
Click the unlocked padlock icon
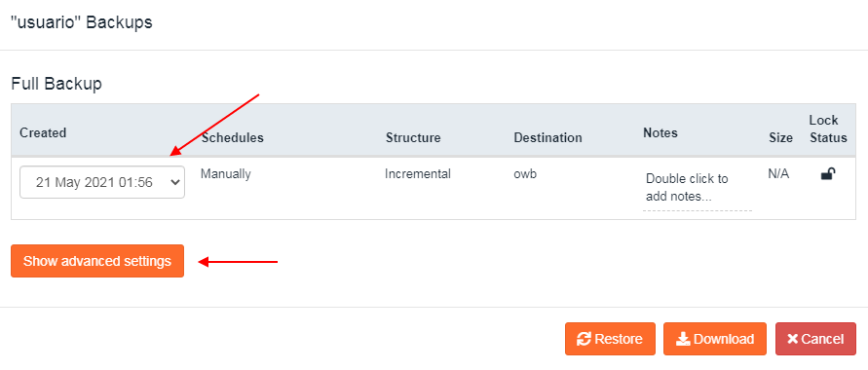point(828,174)
